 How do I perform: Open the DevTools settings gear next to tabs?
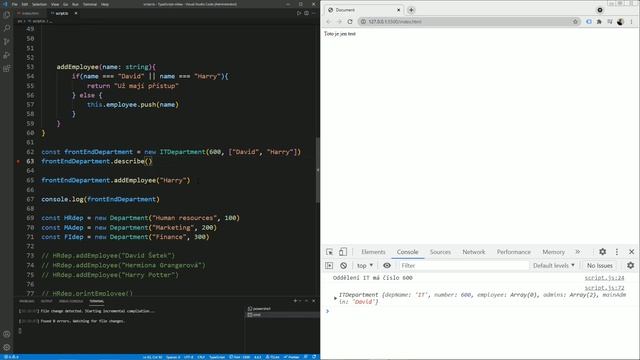pos(602,252)
